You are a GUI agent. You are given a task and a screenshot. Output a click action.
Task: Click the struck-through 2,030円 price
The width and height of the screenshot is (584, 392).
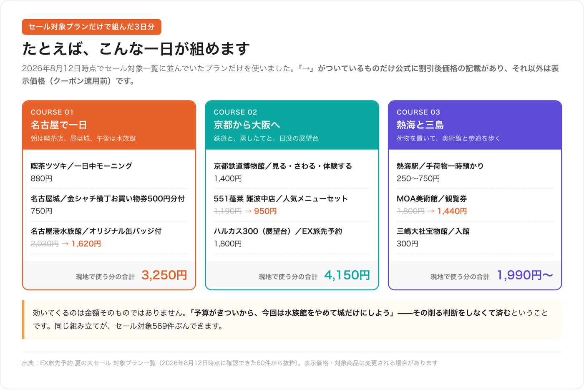45,244
